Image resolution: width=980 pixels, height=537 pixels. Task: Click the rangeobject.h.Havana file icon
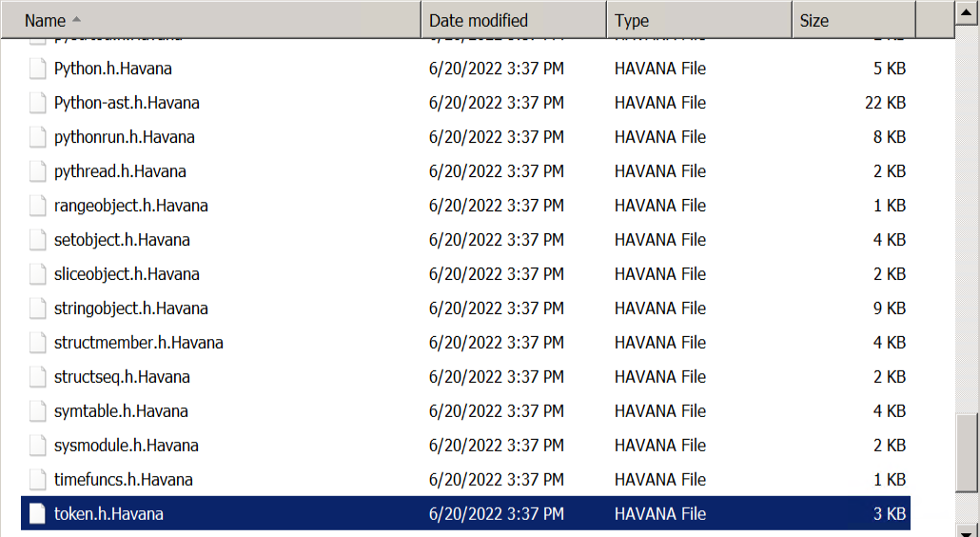tap(37, 206)
